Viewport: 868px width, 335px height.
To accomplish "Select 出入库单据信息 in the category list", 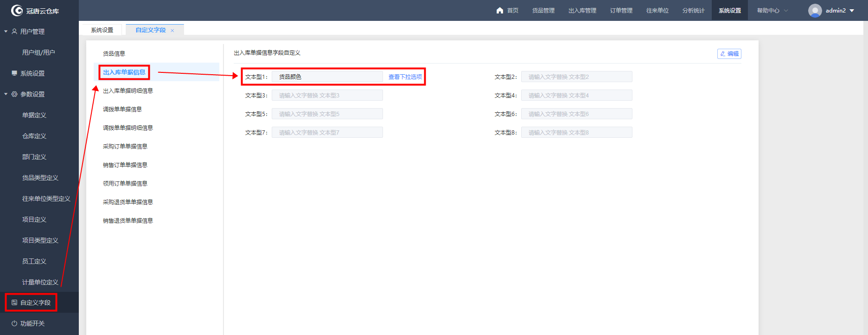I will point(124,72).
